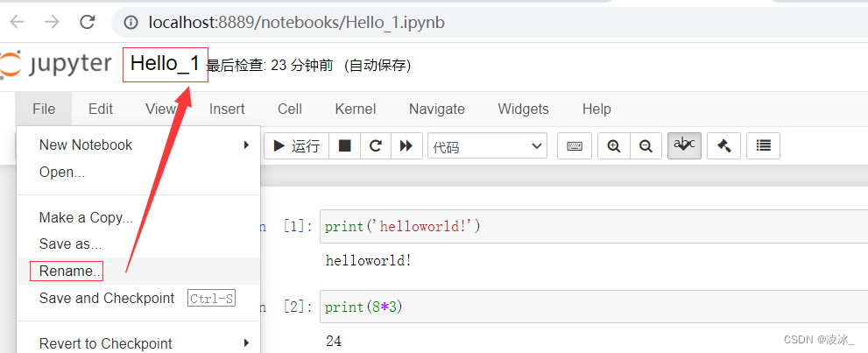Viewport: 868px width, 353px height.
Task: Select Rename from the File menu
Action: coord(69,271)
